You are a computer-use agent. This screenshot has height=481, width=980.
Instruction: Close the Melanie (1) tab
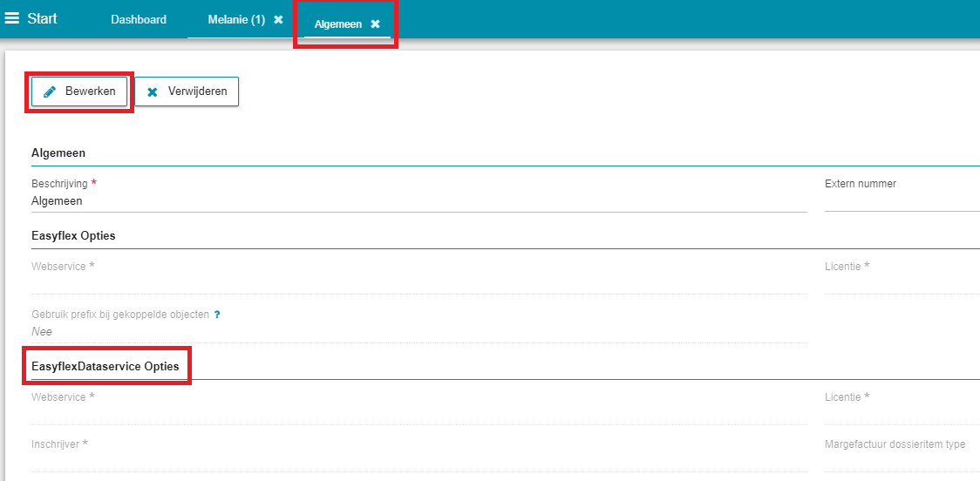click(279, 20)
